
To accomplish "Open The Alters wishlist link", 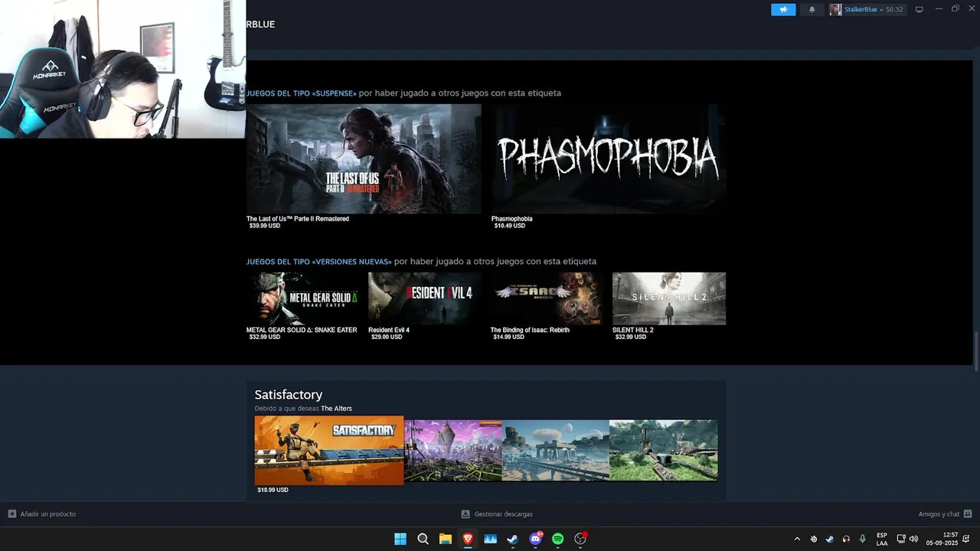I will pos(336,409).
